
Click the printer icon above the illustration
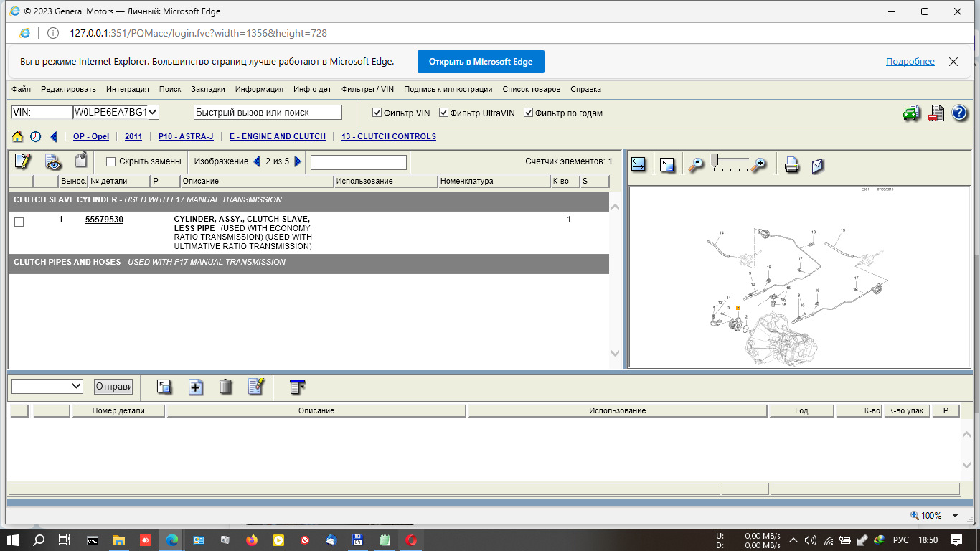pyautogui.click(x=791, y=165)
